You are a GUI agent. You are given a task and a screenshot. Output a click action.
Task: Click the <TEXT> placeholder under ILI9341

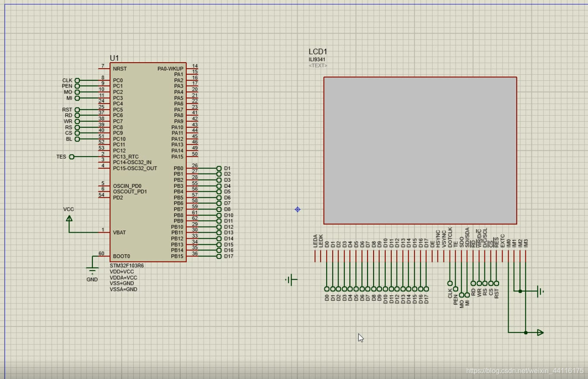pyautogui.click(x=318, y=66)
